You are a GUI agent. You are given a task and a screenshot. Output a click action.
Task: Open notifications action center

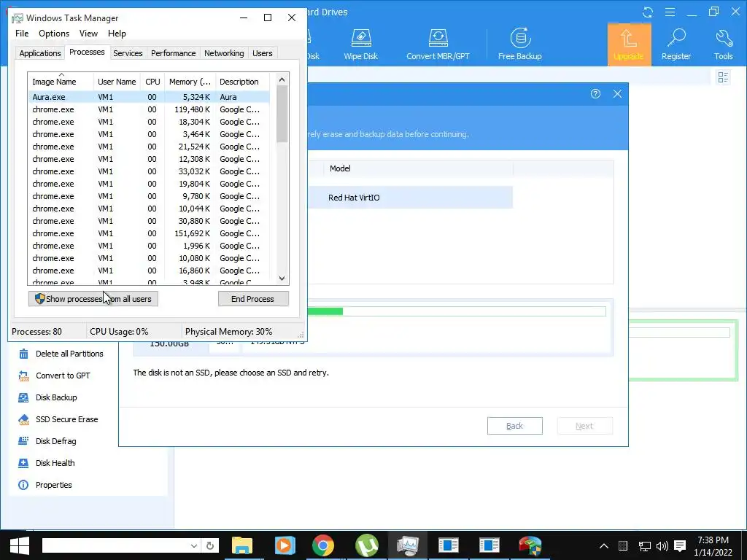pyautogui.click(x=681, y=546)
